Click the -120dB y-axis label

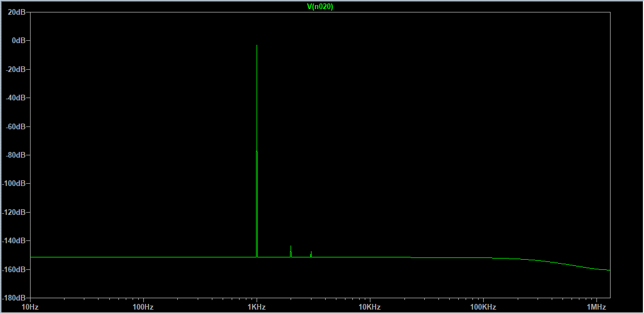click(15, 212)
